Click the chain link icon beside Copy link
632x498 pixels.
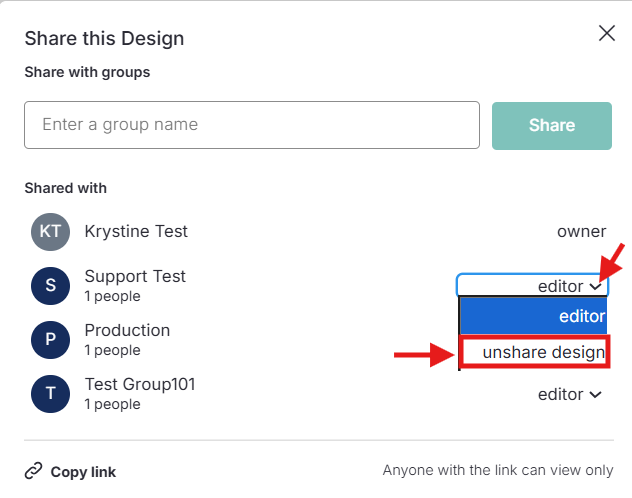click(34, 471)
